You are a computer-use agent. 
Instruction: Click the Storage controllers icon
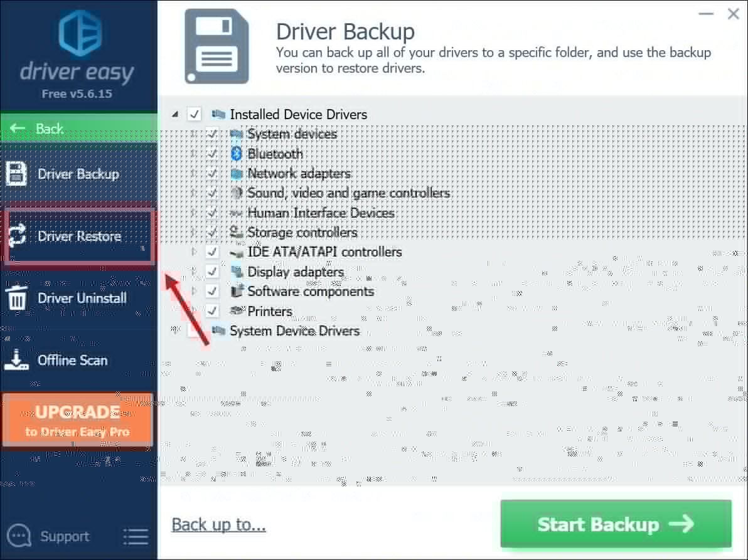pyautogui.click(x=236, y=232)
